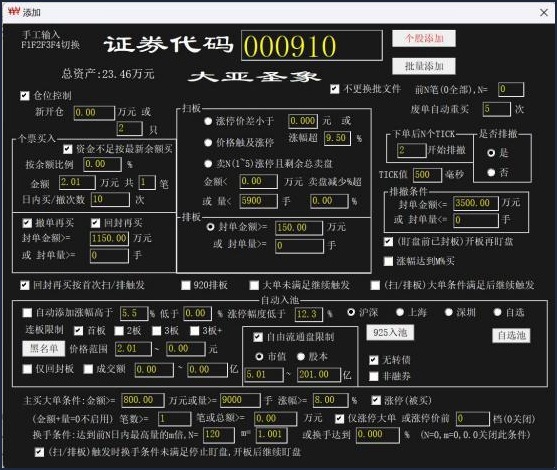The image size is (557, 470).
Task: Click the 新开仓 amount field 0.00
Action: (x=94, y=113)
